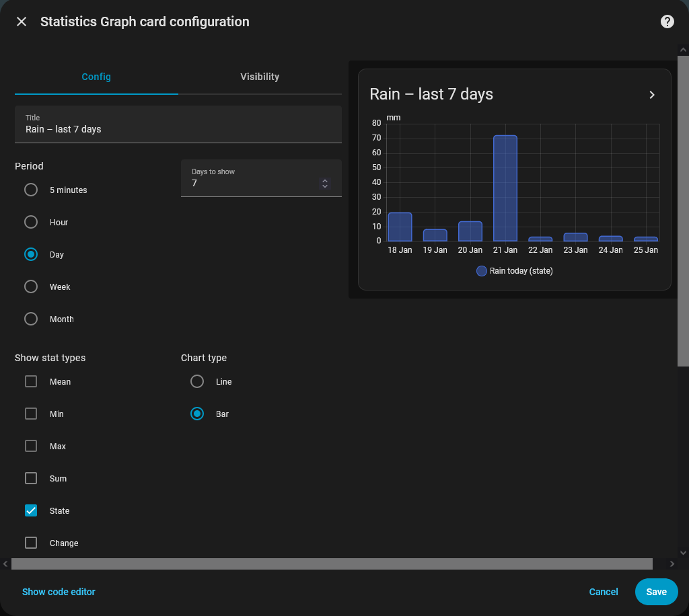
Task: Tick the Sum checkbox
Action: (x=31, y=479)
